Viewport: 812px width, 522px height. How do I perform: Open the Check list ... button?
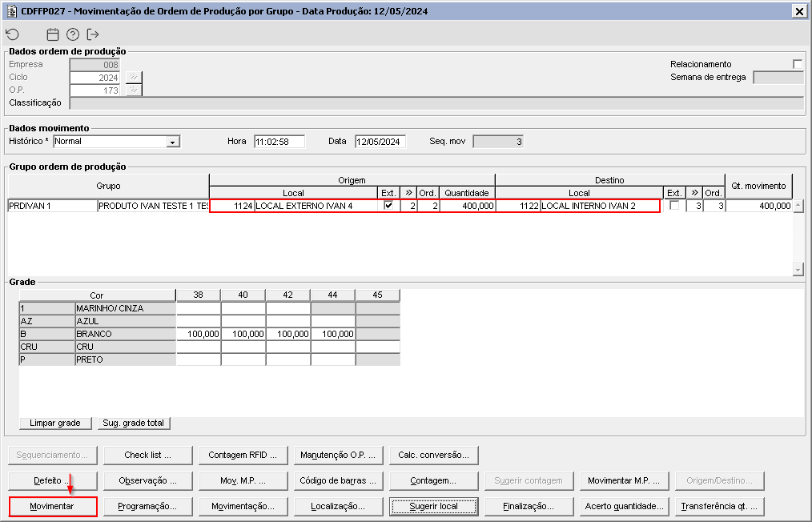(x=147, y=456)
